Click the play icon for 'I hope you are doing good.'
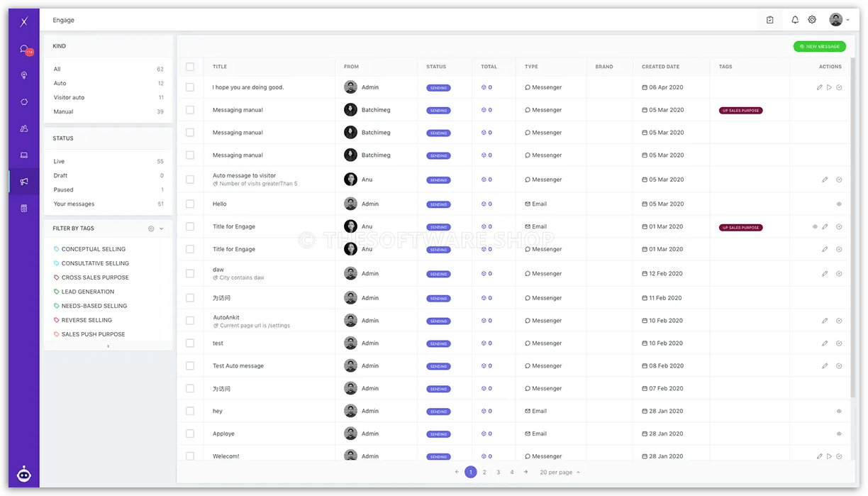The height and width of the screenshot is (496, 868). tap(829, 87)
